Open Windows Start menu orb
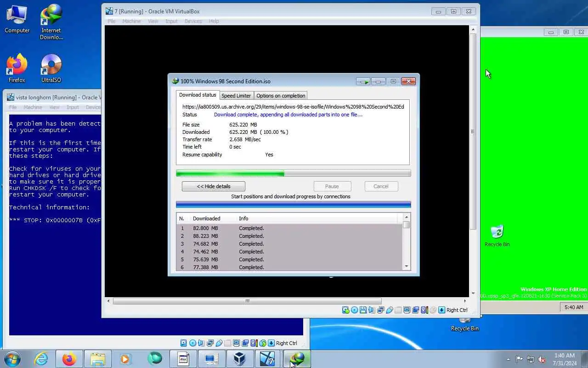The height and width of the screenshot is (368, 588). coord(12,359)
